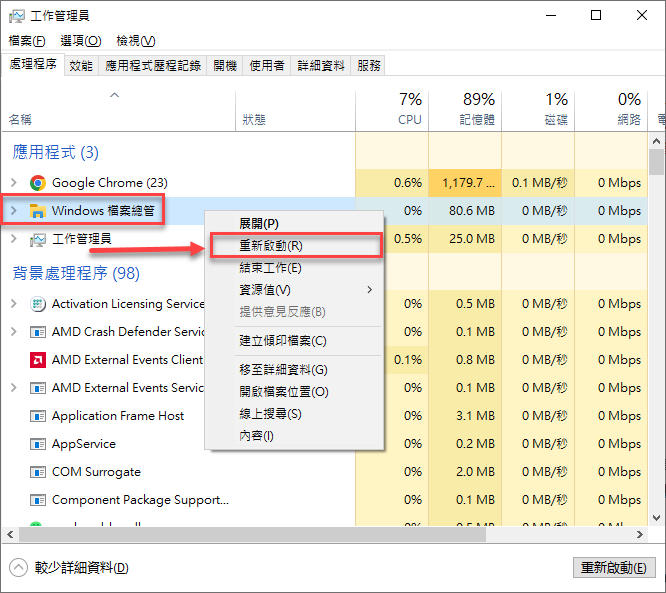
Task: Sort by the 名稱 column header
Action: coord(119,111)
